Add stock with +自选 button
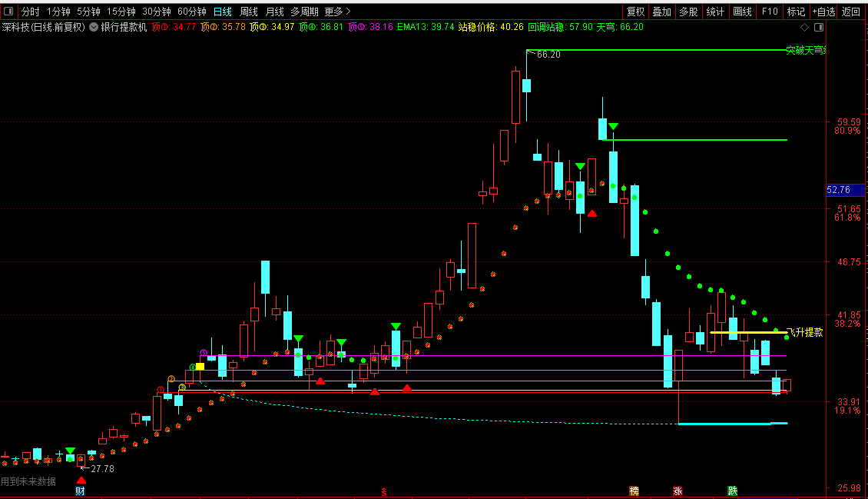Screen dimensions: 868x499 point(823,12)
